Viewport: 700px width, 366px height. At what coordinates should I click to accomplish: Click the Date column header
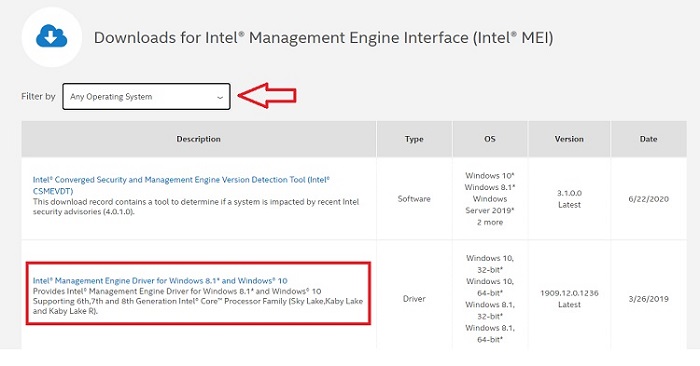tap(648, 139)
